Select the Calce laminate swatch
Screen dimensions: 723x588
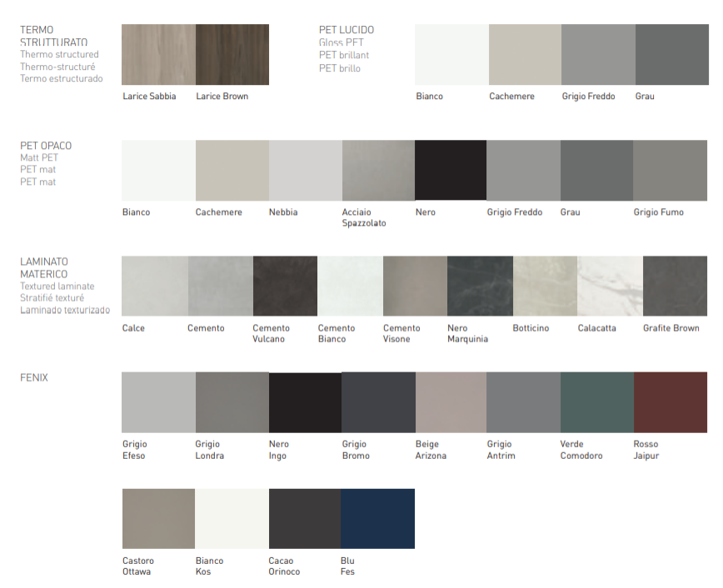pos(155,286)
